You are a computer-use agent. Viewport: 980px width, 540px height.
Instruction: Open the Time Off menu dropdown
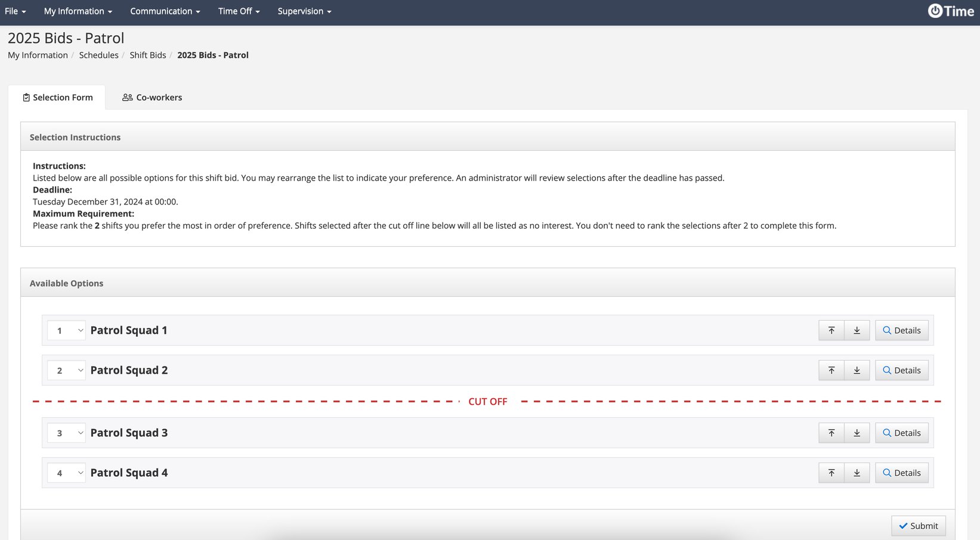pos(238,11)
